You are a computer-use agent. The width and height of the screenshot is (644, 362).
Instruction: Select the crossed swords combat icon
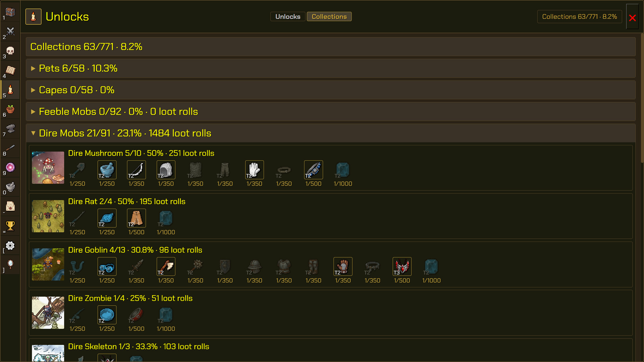[x=10, y=32]
